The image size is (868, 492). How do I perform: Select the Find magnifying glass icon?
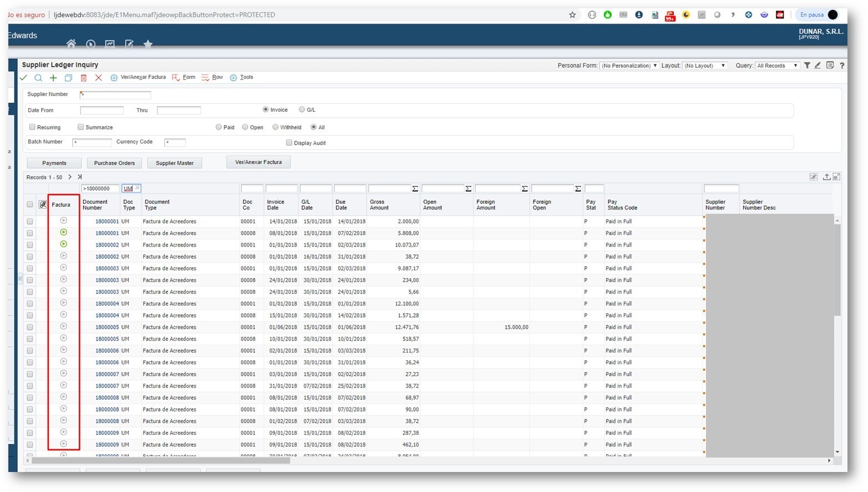tap(38, 78)
